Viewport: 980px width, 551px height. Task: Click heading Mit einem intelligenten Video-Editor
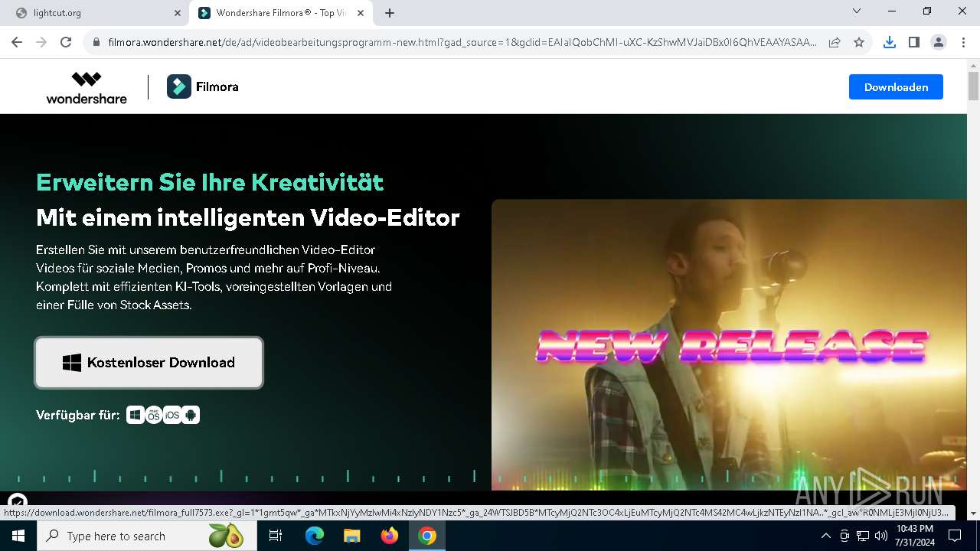point(248,218)
